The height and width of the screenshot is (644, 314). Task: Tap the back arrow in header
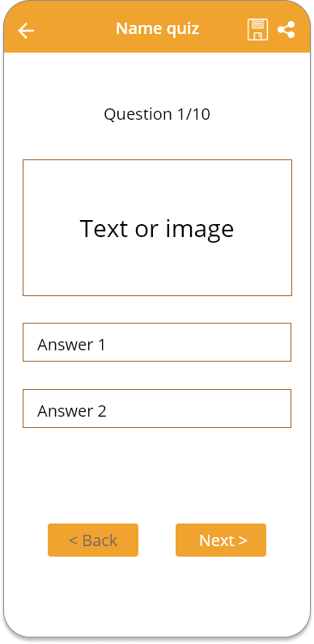pos(26,31)
